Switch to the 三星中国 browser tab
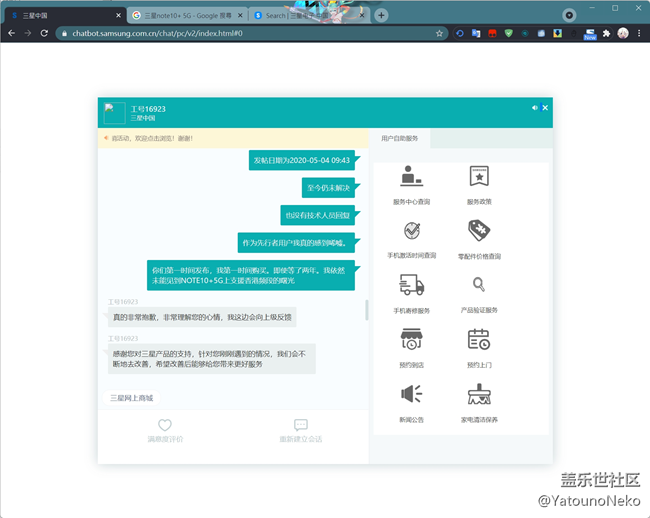The height and width of the screenshot is (518, 650). point(66,15)
